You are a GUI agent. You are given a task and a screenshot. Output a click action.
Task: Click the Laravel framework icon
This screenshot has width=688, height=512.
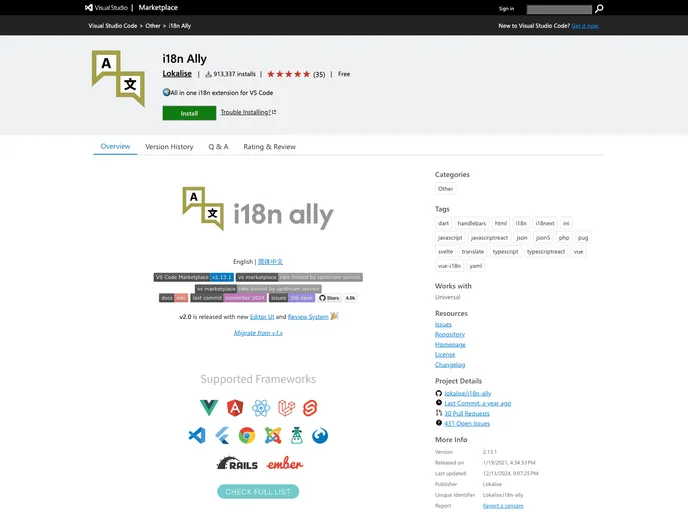(x=286, y=408)
